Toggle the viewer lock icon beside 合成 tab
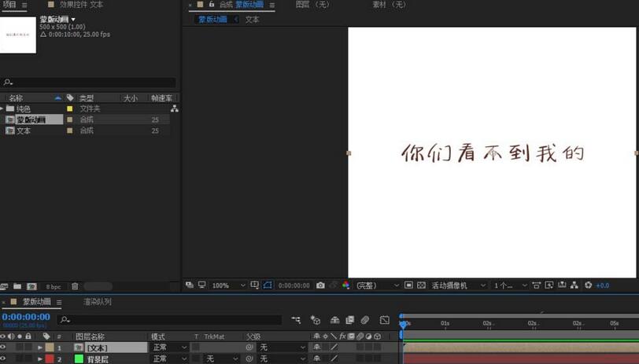Image resolution: width=639 pixels, height=364 pixels. coord(211,4)
